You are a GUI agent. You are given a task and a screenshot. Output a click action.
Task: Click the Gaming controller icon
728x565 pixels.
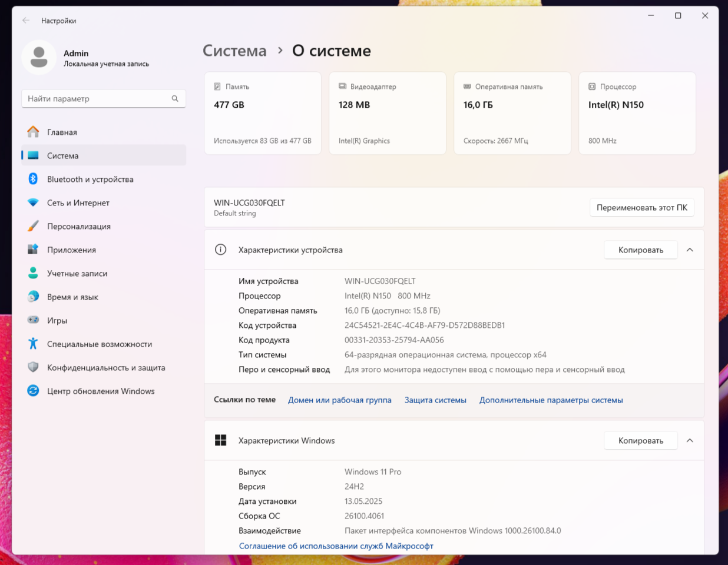(33, 320)
